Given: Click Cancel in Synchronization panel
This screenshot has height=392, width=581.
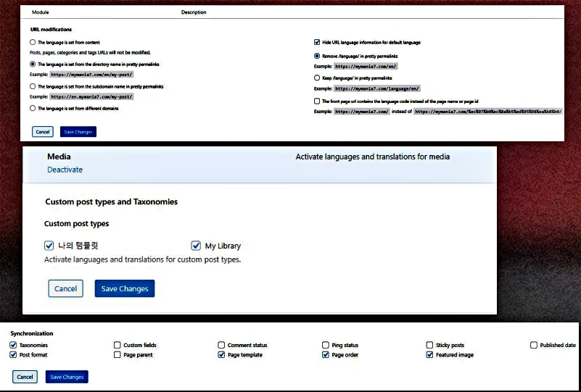Looking at the screenshot, I should [x=25, y=377].
